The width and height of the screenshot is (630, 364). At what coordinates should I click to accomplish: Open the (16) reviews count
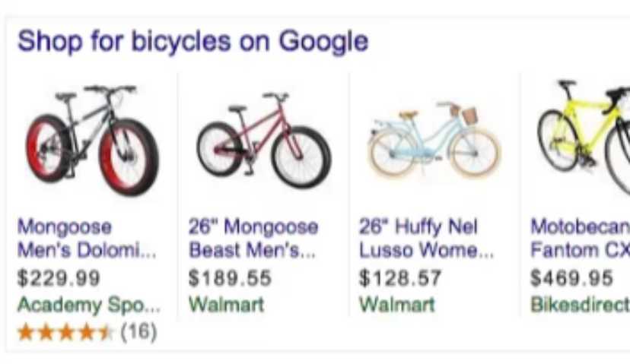click(138, 332)
